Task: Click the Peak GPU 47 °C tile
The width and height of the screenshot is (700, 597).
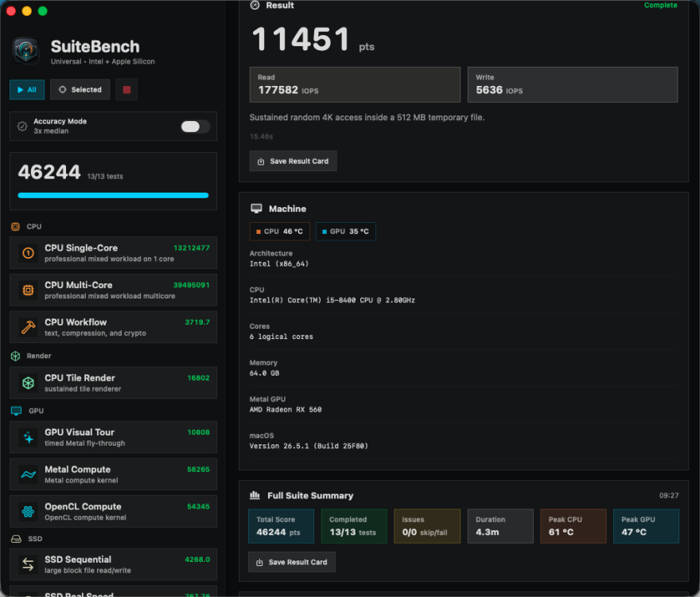Action: point(647,526)
